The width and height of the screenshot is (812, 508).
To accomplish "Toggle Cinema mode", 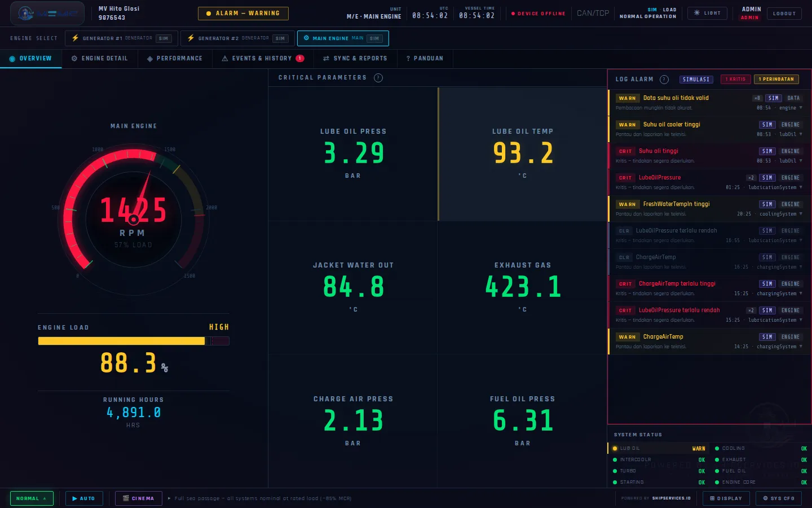I will point(139,498).
